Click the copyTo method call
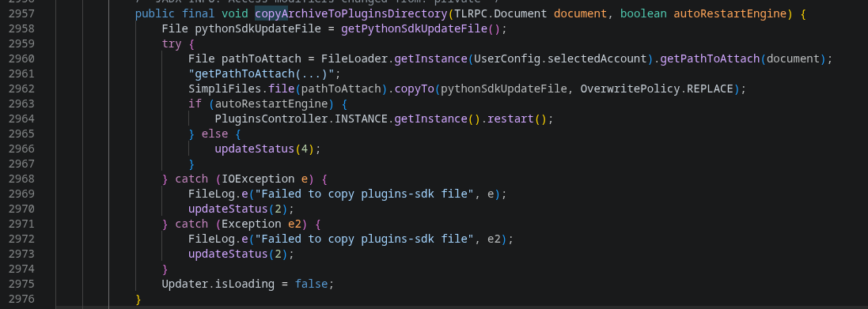 tap(414, 89)
